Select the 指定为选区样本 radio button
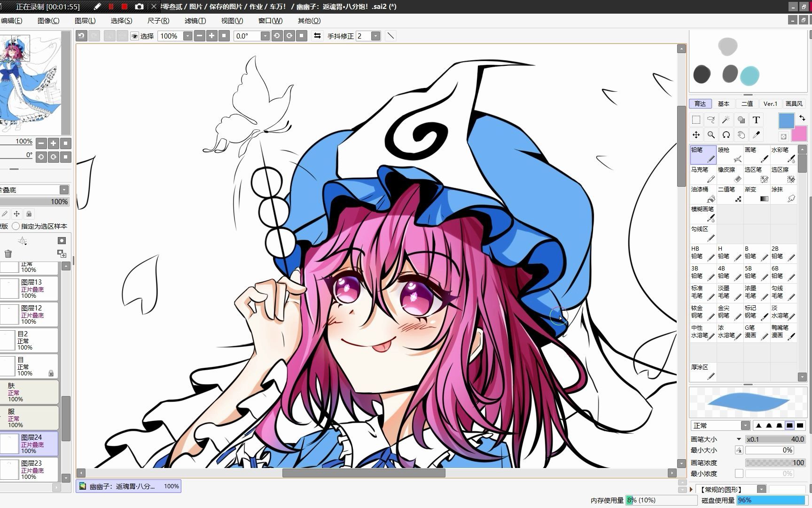 pos(16,226)
